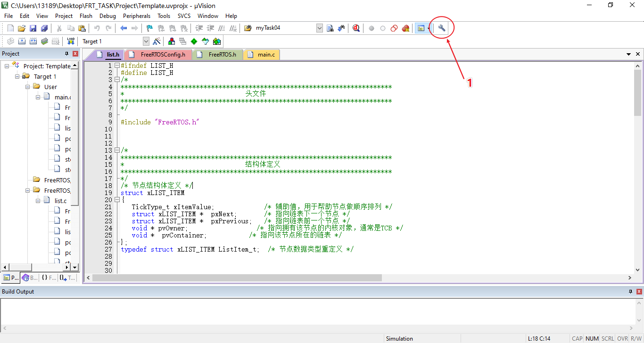Select the Target 1 tree item

(x=45, y=76)
